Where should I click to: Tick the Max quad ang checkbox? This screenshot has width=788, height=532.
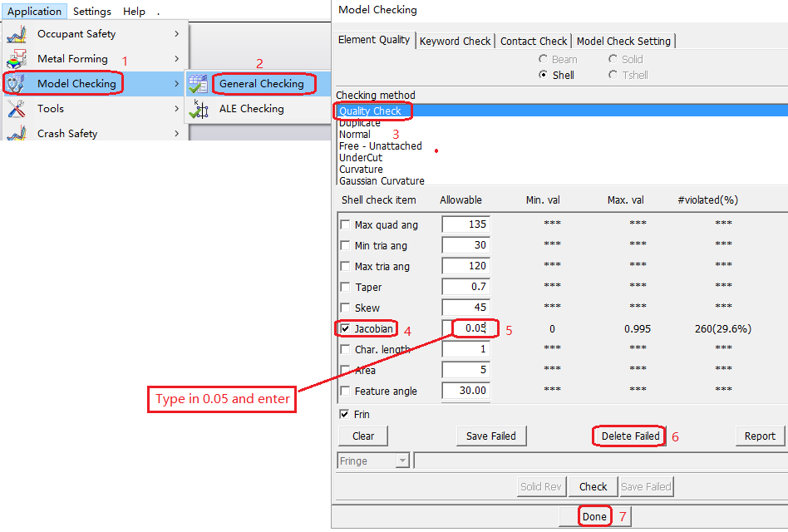[346, 225]
